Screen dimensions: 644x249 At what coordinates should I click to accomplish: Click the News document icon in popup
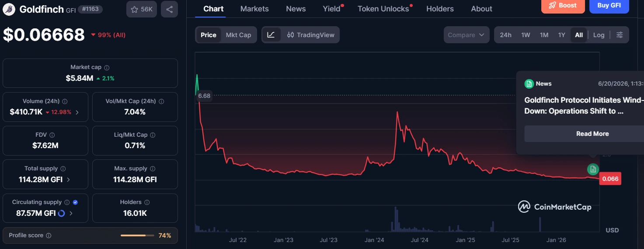pos(529,84)
